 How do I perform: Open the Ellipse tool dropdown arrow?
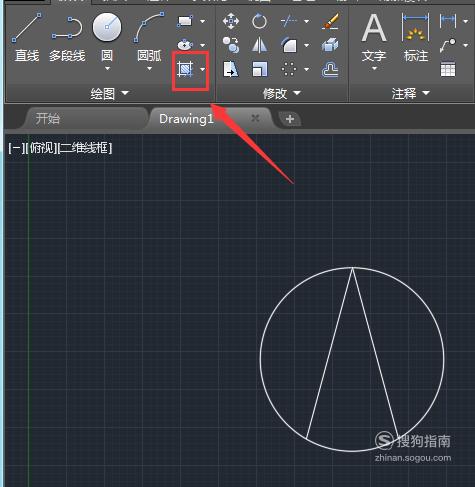(203, 45)
